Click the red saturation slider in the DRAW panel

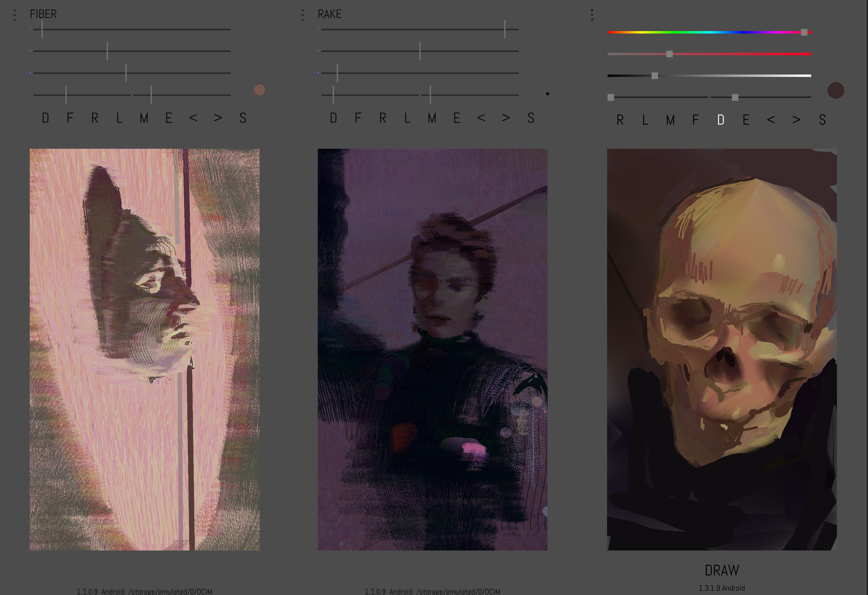709,54
